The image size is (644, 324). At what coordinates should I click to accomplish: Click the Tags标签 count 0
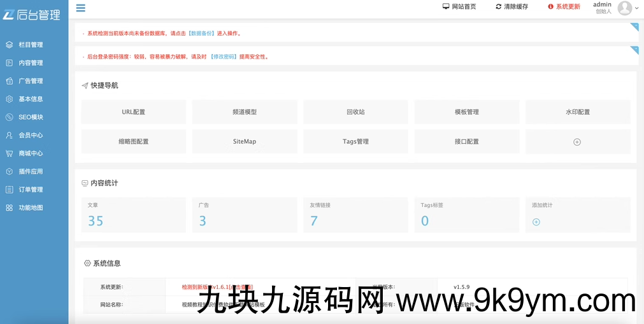[x=425, y=221]
